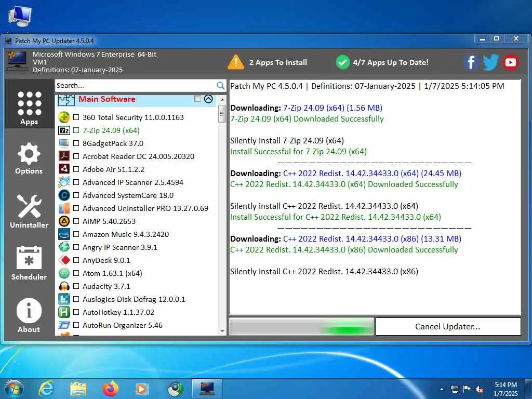The image size is (532, 399).
Task: Click the 360 Total Security icon
Action: pos(64,117)
